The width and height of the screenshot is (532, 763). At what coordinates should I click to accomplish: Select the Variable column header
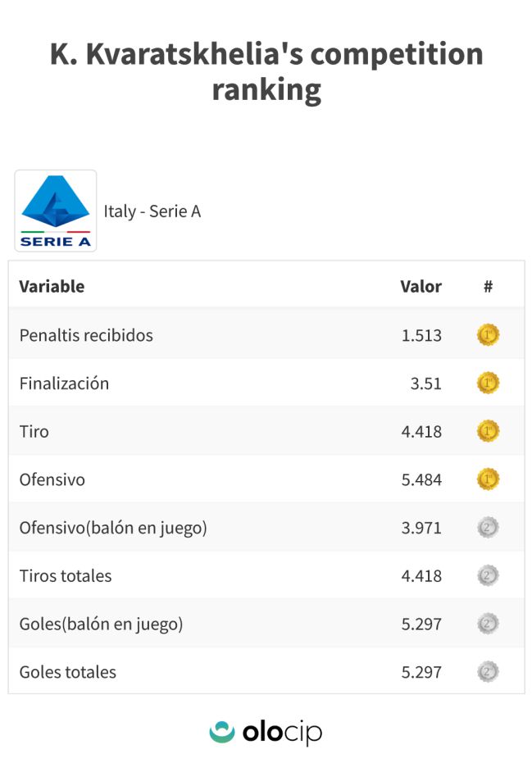pos(52,286)
